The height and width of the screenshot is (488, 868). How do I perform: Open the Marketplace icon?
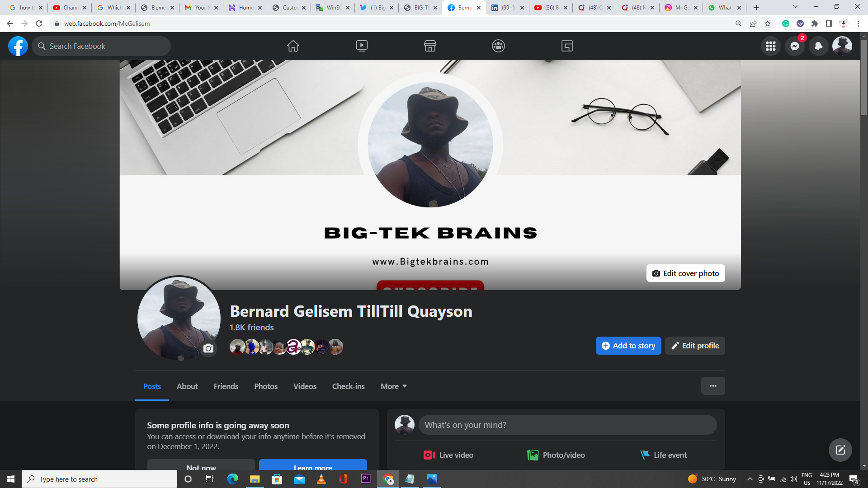pos(430,46)
